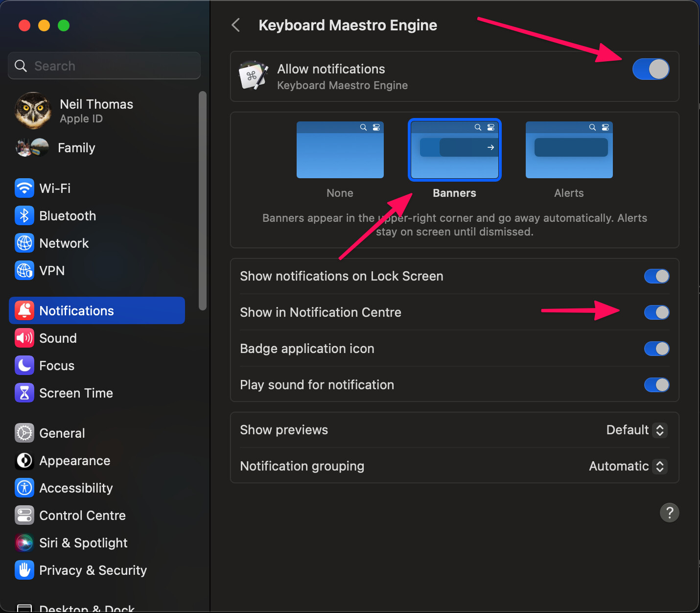The height and width of the screenshot is (613, 700).
Task: Click the Siri & Spotlight icon
Action: (24, 542)
